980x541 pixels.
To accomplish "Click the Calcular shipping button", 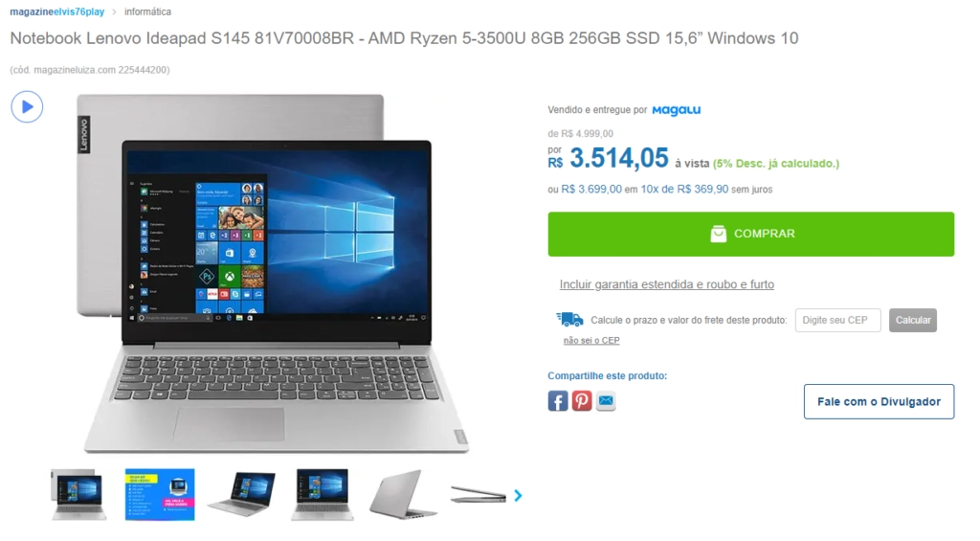I will click(x=912, y=320).
